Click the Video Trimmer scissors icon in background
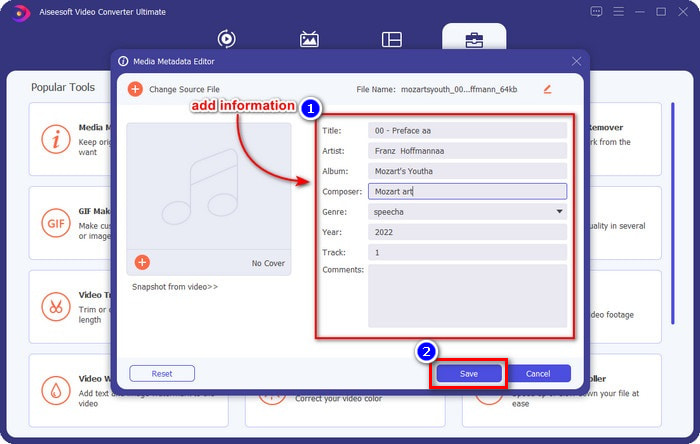Image resolution: width=700 pixels, height=444 pixels. (56, 307)
